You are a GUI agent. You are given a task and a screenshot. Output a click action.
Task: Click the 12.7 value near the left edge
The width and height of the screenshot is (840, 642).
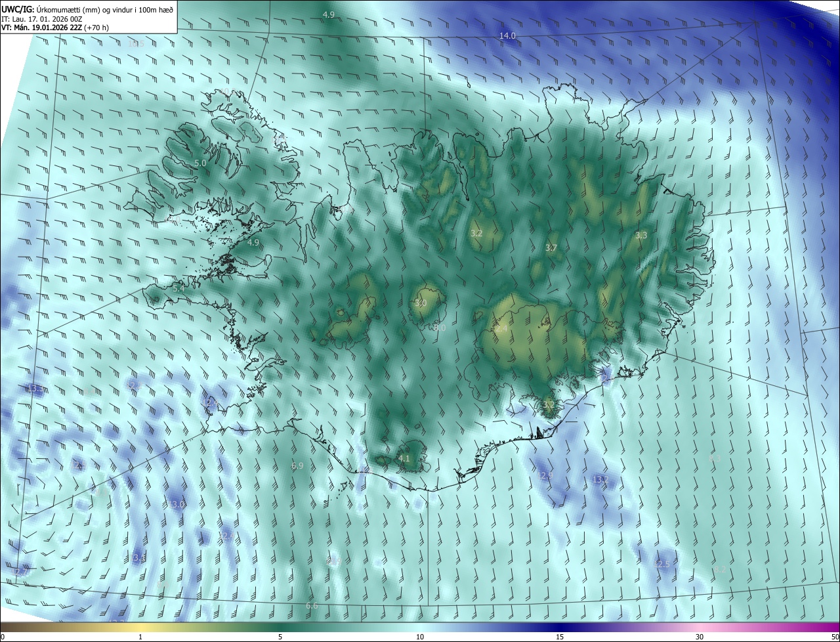tap(20, 572)
